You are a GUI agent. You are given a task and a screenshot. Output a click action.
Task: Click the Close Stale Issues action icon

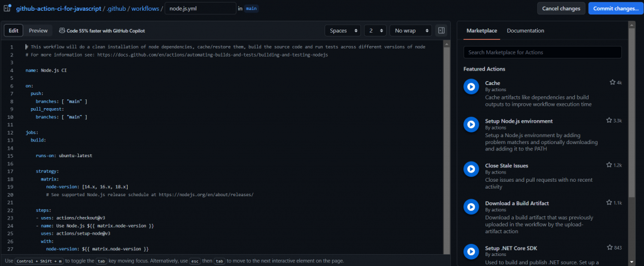[471, 169]
